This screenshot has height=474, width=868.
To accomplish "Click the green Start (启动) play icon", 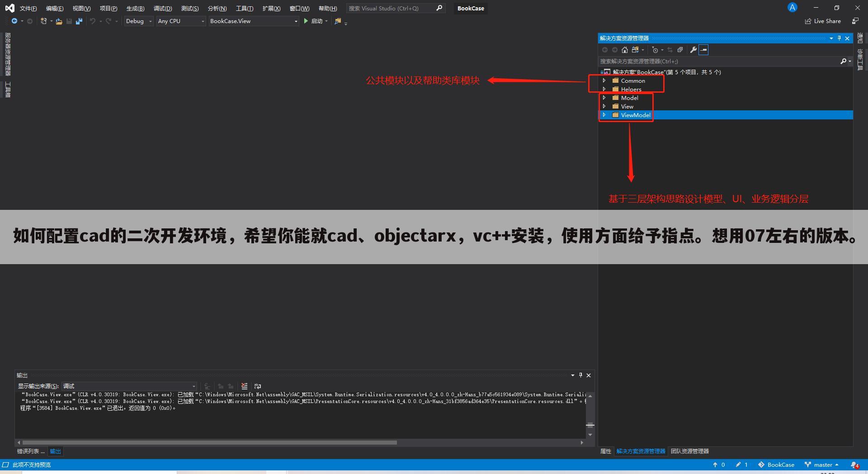I will pyautogui.click(x=306, y=21).
